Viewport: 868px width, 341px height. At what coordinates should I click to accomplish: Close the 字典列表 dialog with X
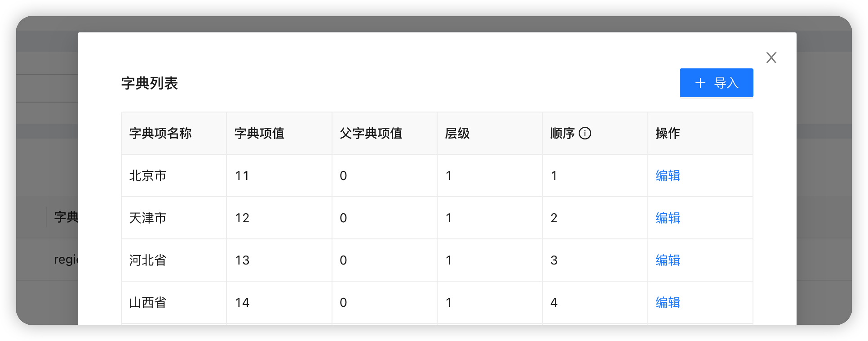coord(771,58)
